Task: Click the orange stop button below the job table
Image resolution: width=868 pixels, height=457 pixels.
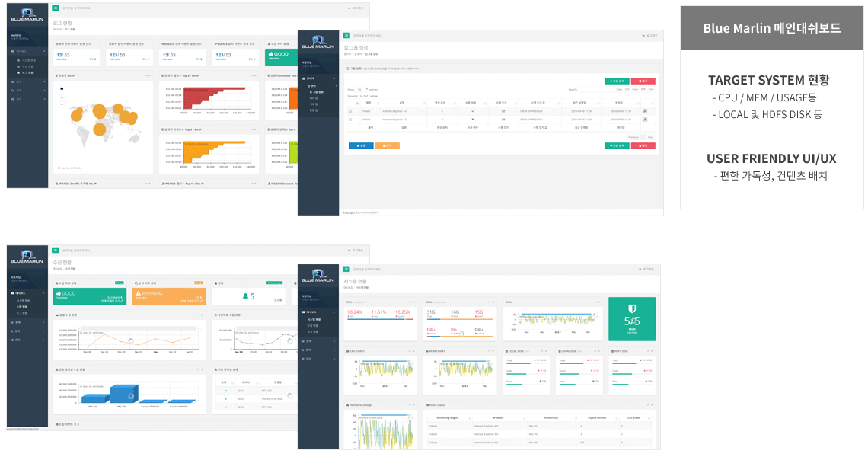Action: pos(388,145)
